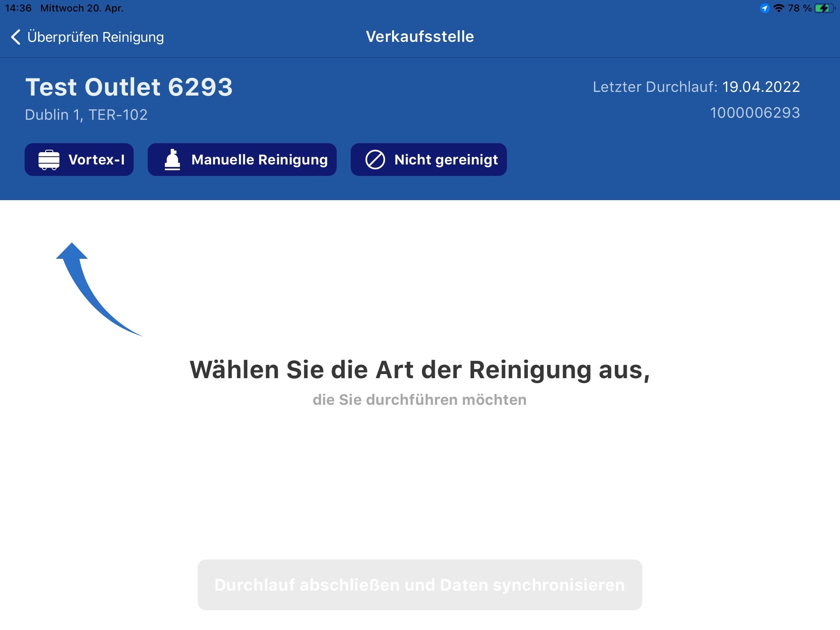
Task: Tap the location services icon in status bar
Action: coord(765,8)
